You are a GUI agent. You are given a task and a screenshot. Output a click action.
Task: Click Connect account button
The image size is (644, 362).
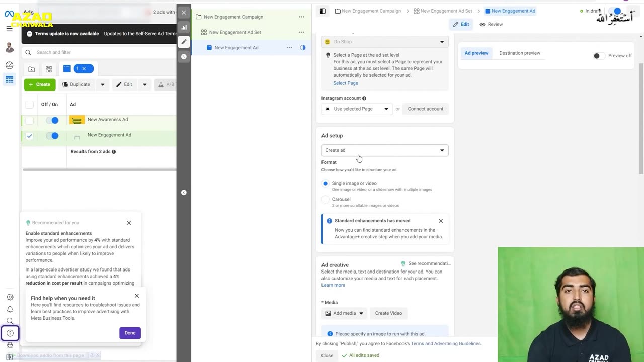[x=426, y=109]
